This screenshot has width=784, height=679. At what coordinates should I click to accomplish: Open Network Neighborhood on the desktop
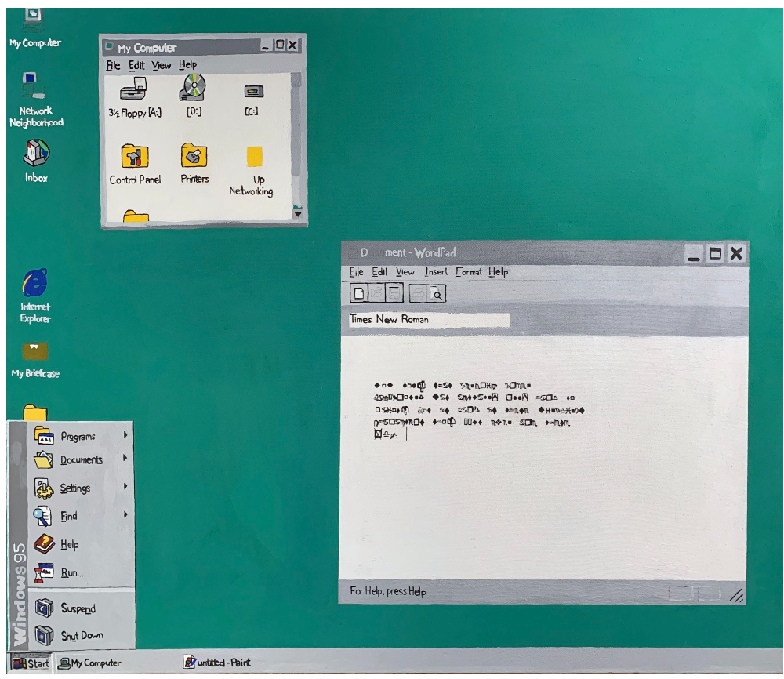pyautogui.click(x=36, y=100)
